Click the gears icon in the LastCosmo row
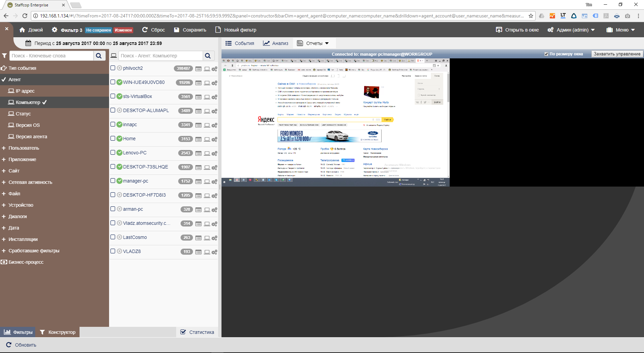This screenshot has width=644, height=353. pyautogui.click(x=214, y=238)
